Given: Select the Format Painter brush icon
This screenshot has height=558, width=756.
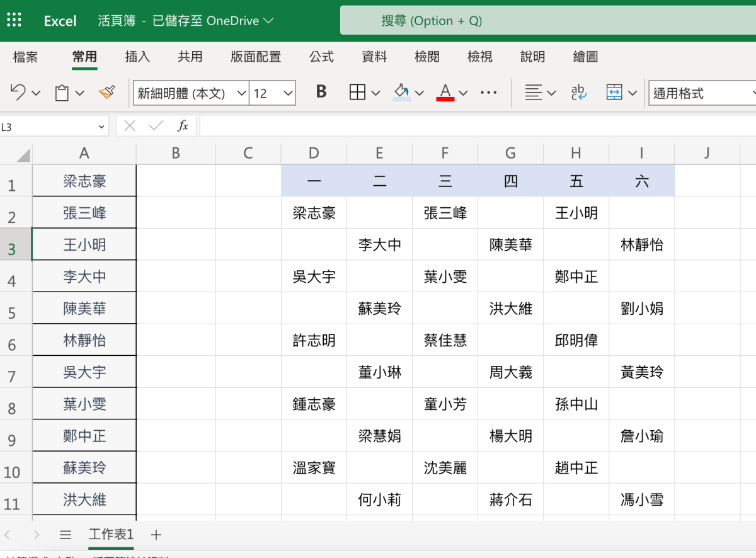Looking at the screenshot, I should 107,93.
